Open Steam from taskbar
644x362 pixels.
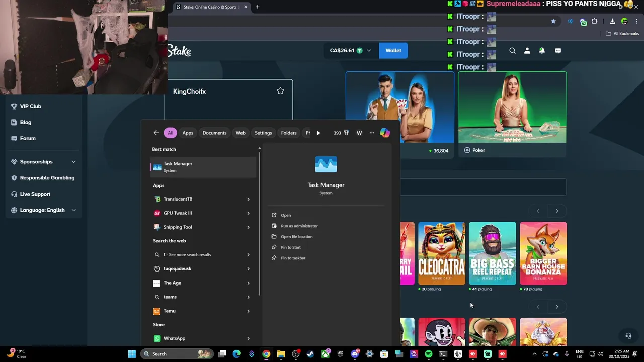click(310, 354)
